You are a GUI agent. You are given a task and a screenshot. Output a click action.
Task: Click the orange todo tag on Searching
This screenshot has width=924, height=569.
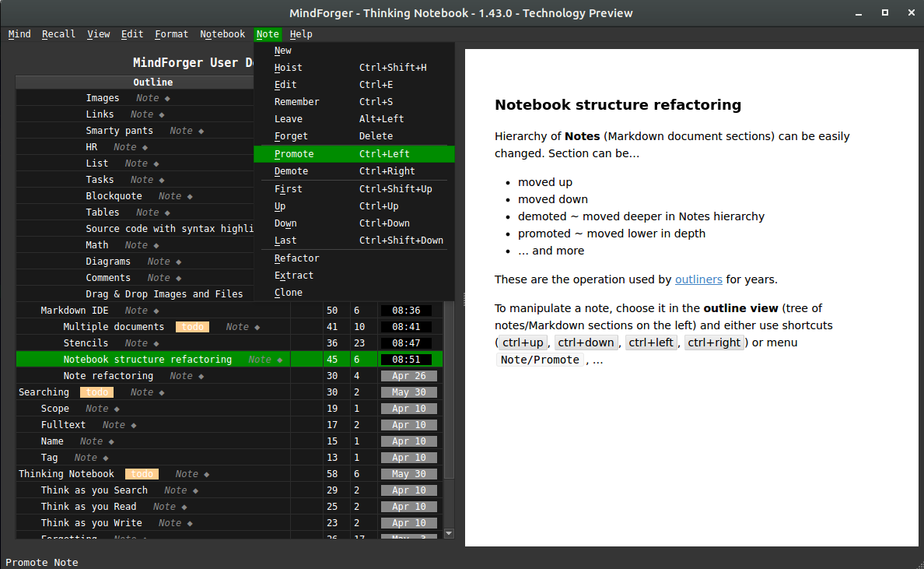pyautogui.click(x=96, y=392)
